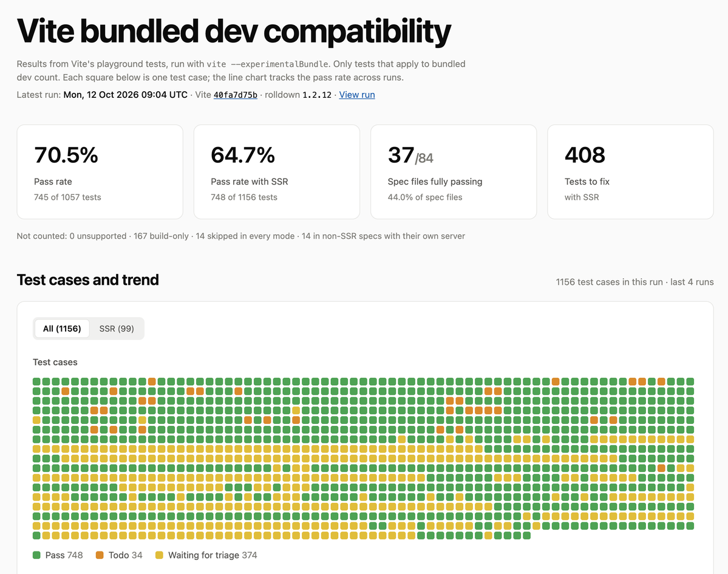Click the 408 tests to fix value

click(x=585, y=155)
